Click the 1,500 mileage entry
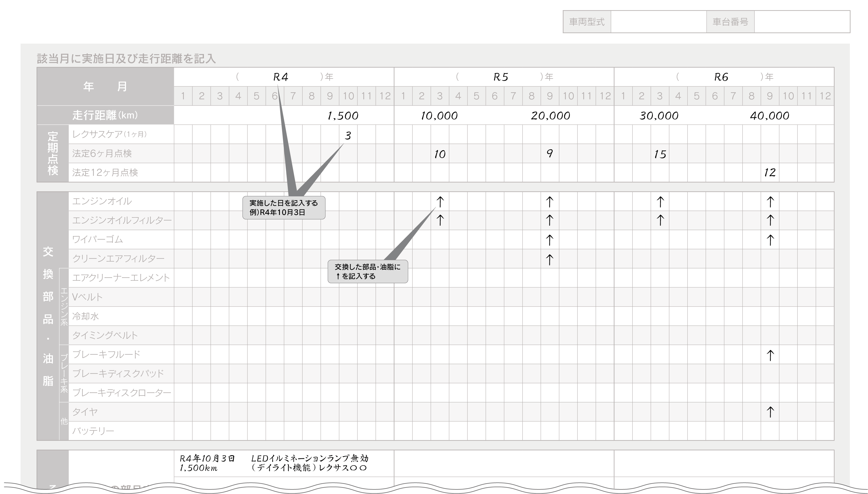Viewport: 868px width, 494px height. coord(343,116)
